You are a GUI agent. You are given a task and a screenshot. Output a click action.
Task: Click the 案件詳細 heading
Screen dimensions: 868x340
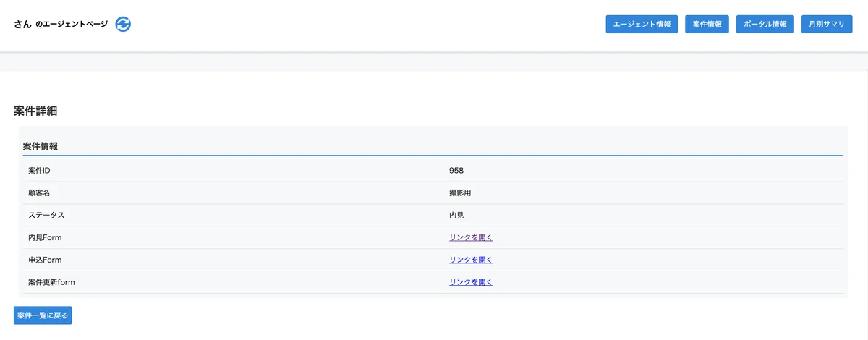point(35,111)
